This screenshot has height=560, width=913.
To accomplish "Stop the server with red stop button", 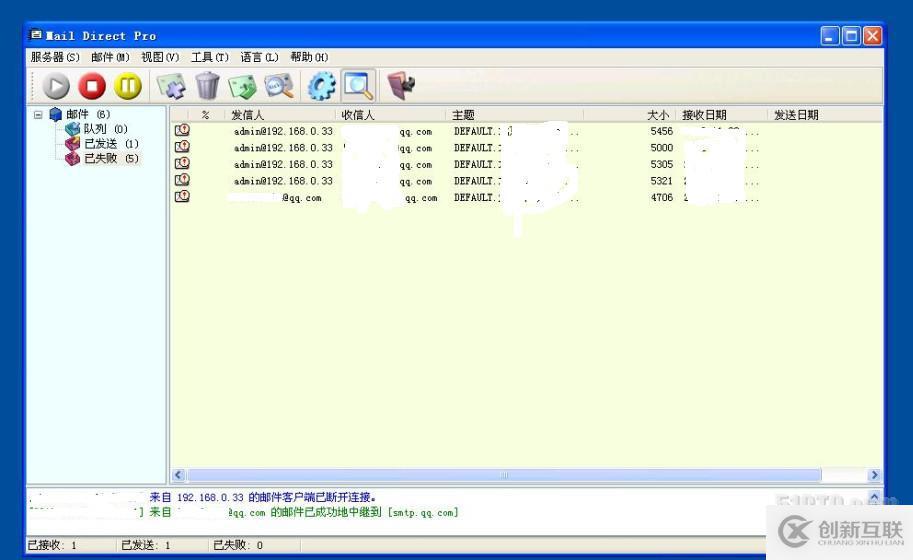I will [x=92, y=86].
